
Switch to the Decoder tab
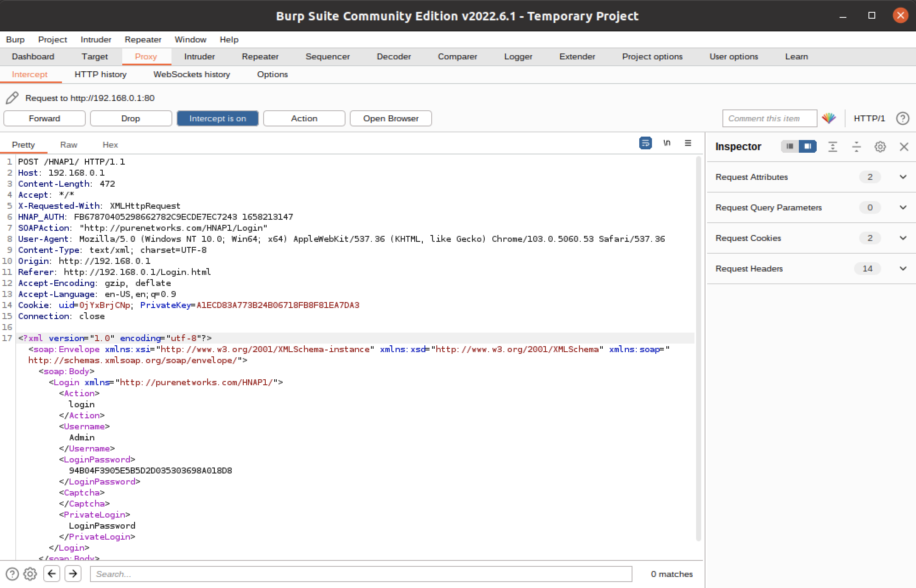pyautogui.click(x=394, y=56)
